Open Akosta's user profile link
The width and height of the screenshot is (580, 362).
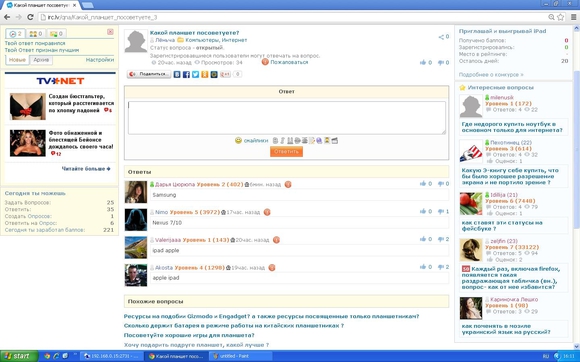(164, 267)
